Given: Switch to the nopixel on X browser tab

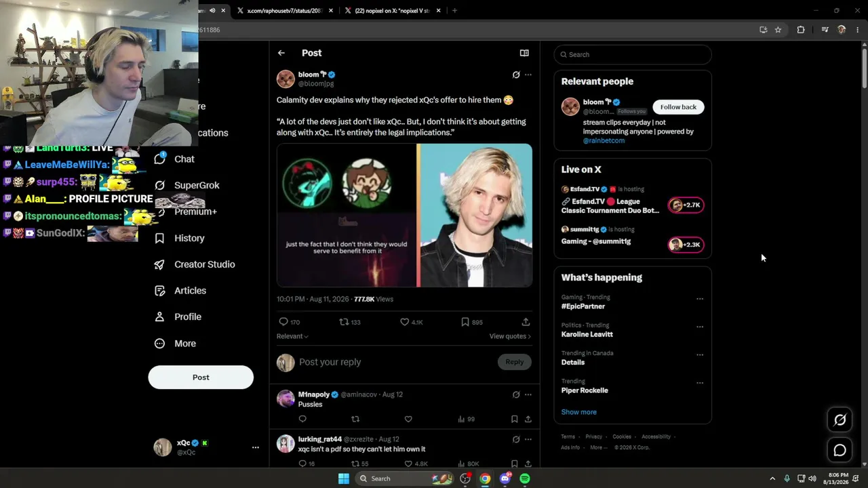Looking at the screenshot, I should [392, 11].
